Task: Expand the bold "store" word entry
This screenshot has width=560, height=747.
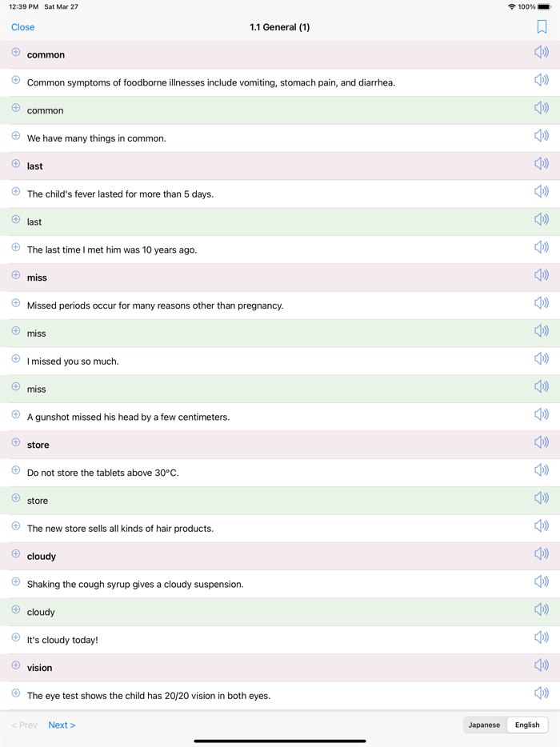Action: tap(15, 443)
